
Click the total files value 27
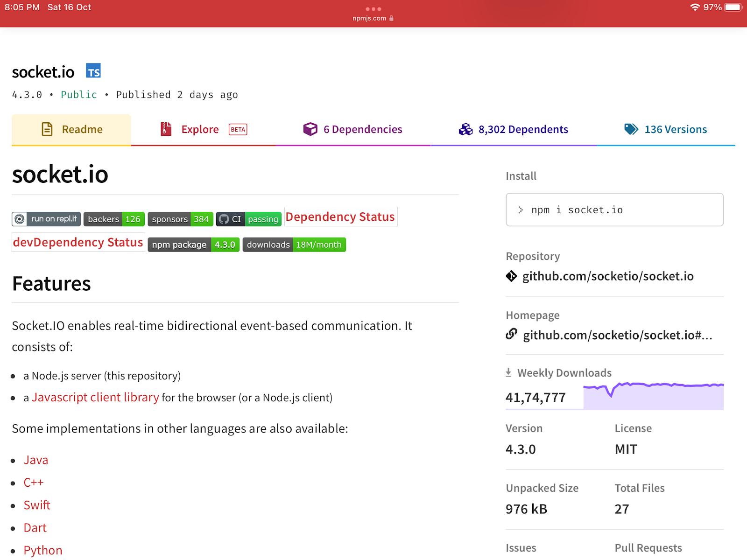[622, 509]
